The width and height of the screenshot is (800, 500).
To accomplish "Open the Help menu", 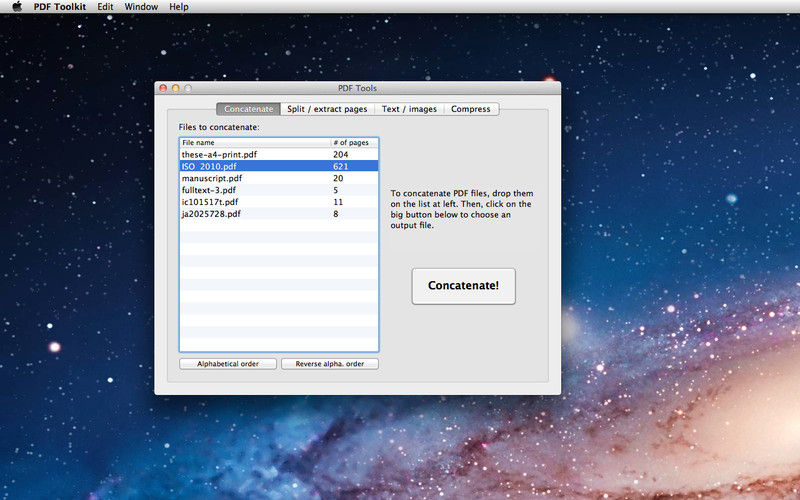I will pyautogui.click(x=178, y=7).
